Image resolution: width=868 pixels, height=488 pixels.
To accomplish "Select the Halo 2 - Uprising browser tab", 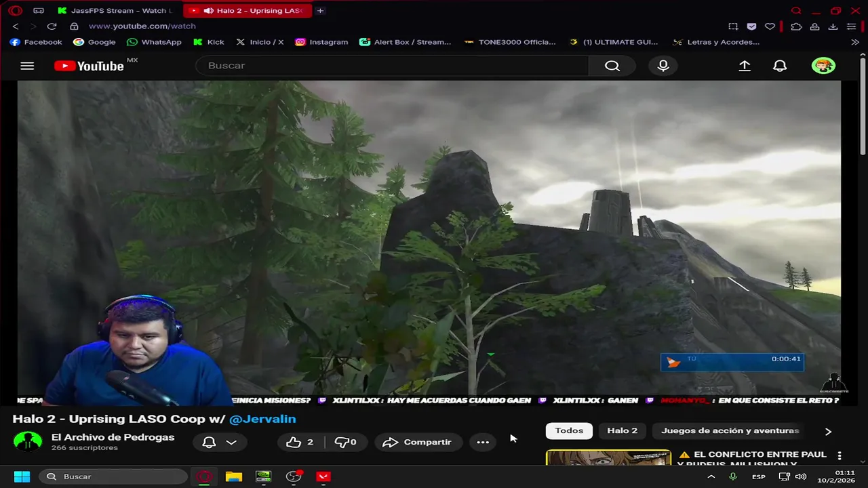I will tap(247, 11).
